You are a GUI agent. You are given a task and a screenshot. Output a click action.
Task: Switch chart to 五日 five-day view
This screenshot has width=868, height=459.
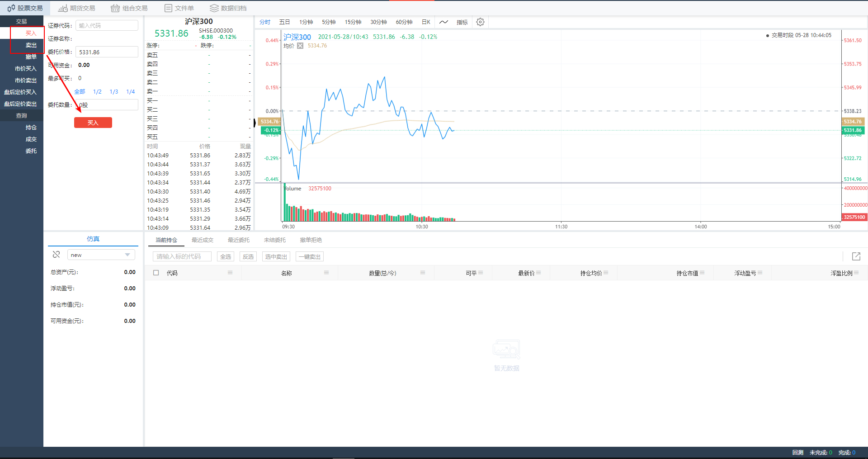coord(284,22)
